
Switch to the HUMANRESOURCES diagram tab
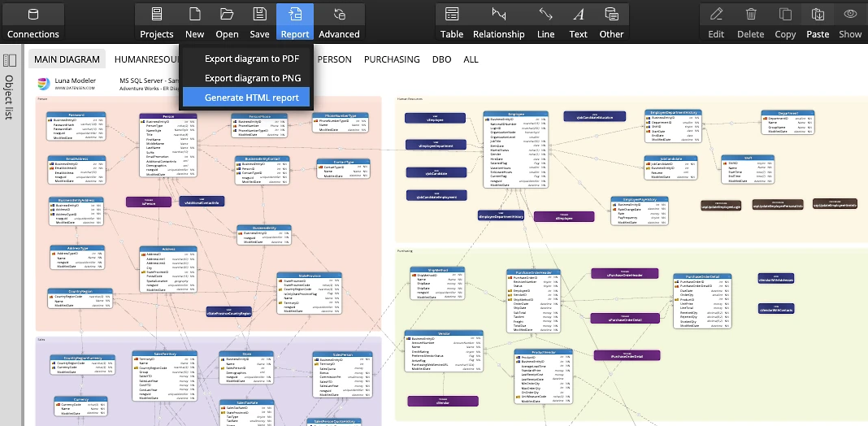coord(146,59)
